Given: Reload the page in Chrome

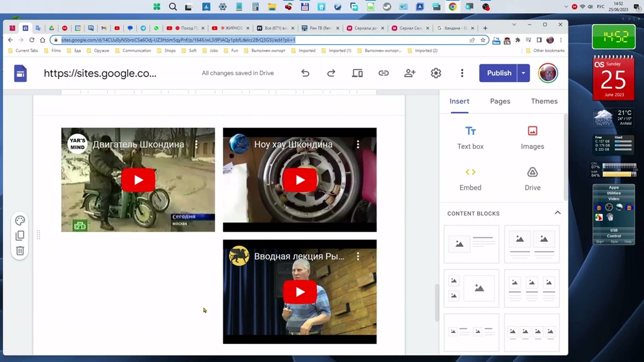Looking at the screenshot, I should pyautogui.click(x=32, y=40).
